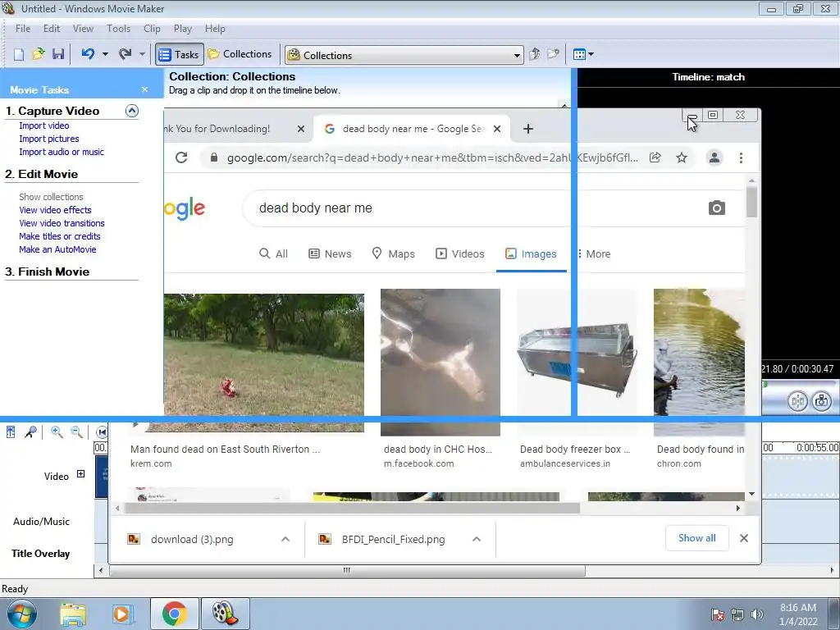This screenshot has height=630, width=840.
Task: Open the Help menu
Action: point(215,29)
